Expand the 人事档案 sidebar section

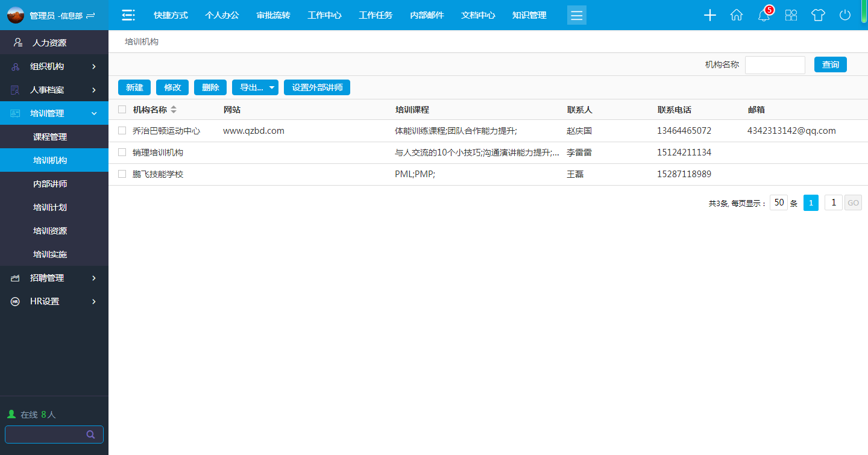pos(94,90)
